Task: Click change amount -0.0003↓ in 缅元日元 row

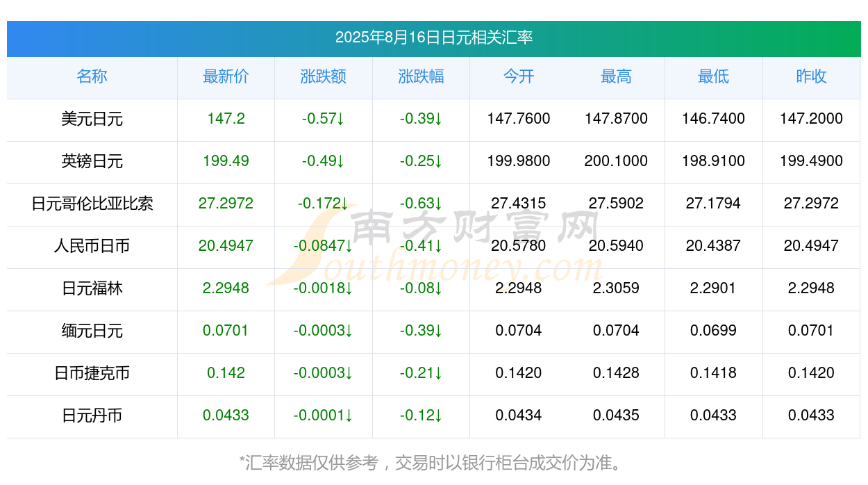Action: tap(324, 331)
